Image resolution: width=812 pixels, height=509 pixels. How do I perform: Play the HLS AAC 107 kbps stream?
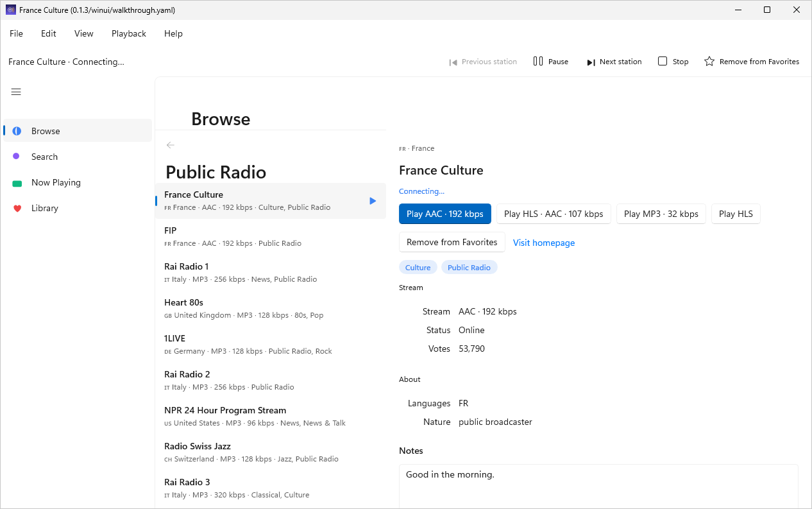(554, 214)
